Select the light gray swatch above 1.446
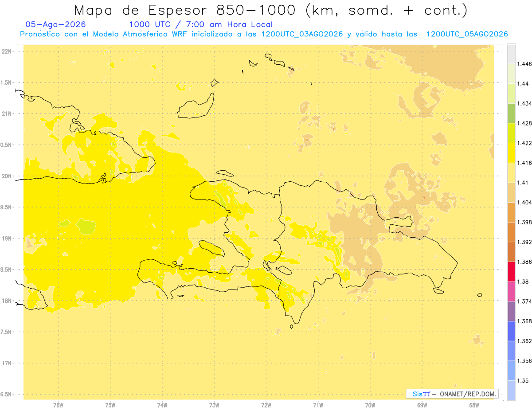Viewport: 532px width, 411px height. click(511, 54)
